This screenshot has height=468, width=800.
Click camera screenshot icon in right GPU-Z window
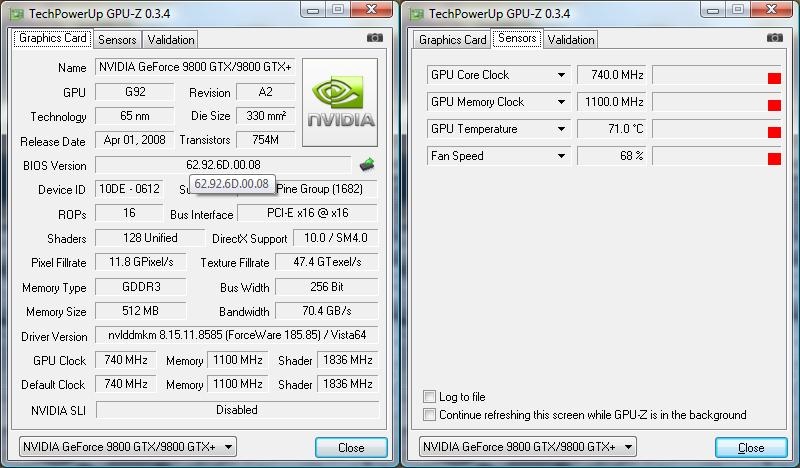tap(774, 38)
